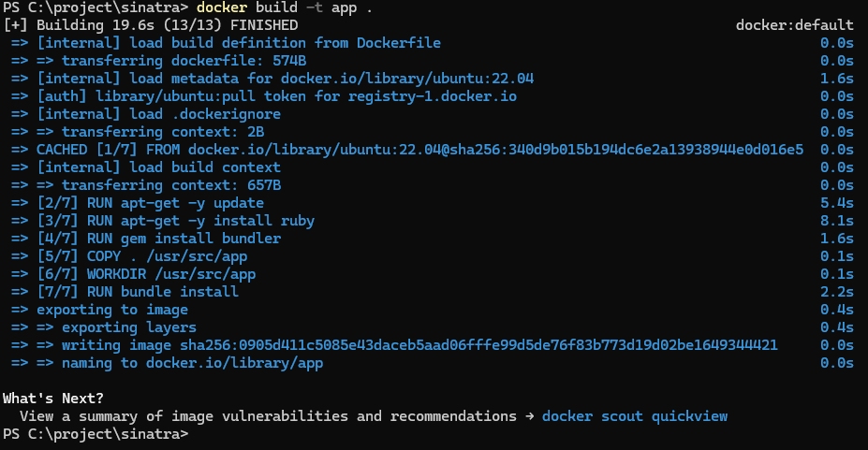Click the docker:default builder label
This screenshot has height=450, width=868.
(794, 25)
